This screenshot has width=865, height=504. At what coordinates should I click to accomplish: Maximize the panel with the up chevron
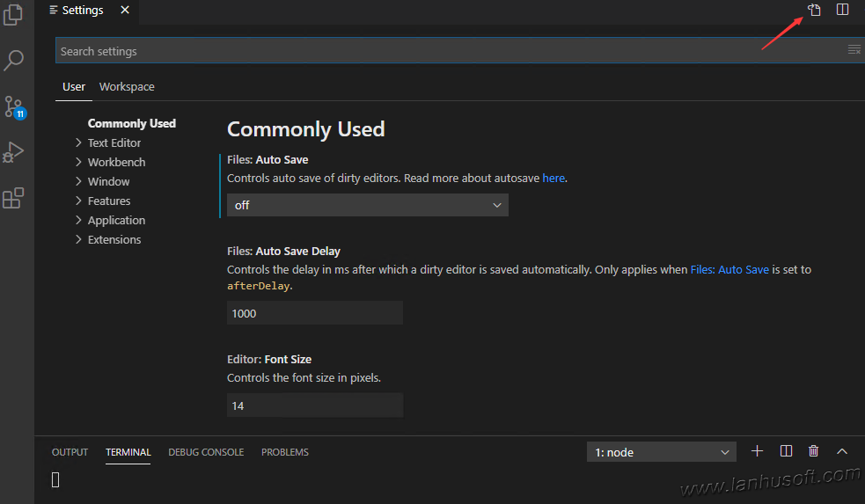point(842,451)
